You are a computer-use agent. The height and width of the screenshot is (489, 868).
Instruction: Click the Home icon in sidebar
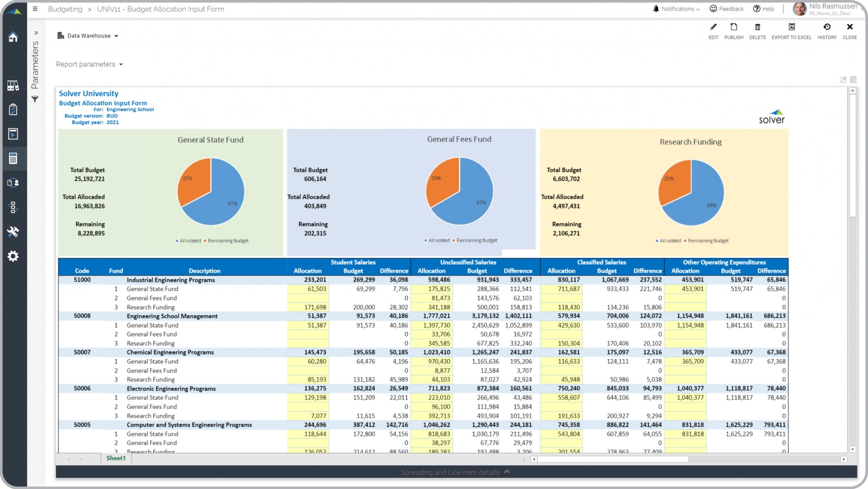13,37
